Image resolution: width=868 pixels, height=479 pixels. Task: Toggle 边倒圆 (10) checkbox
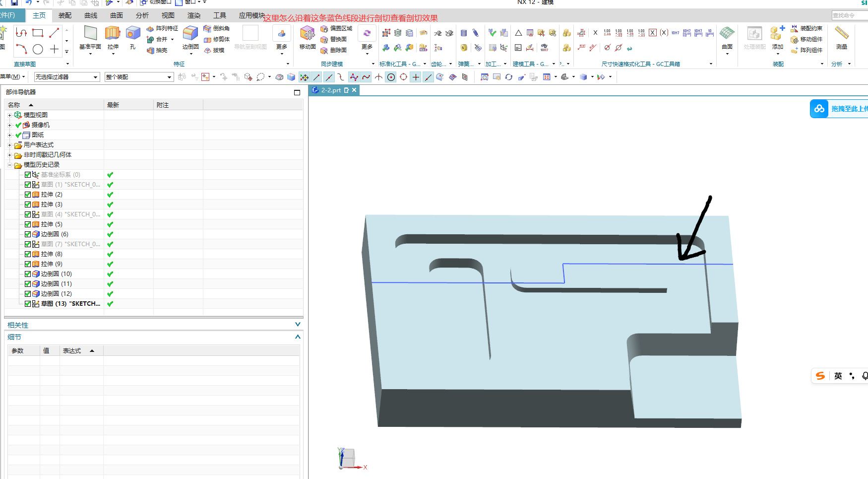28,274
